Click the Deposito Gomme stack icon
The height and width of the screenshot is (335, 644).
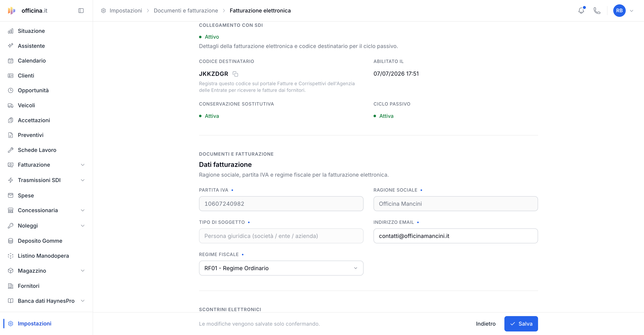(11, 241)
